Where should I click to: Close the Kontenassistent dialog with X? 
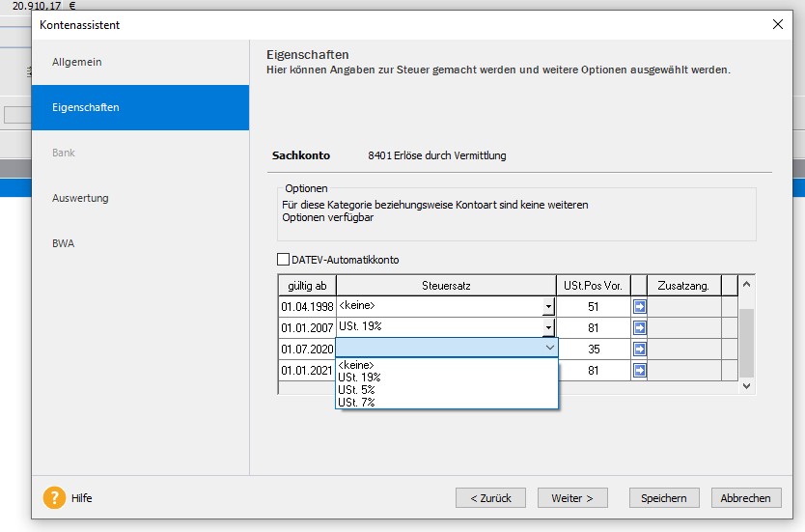[778, 25]
